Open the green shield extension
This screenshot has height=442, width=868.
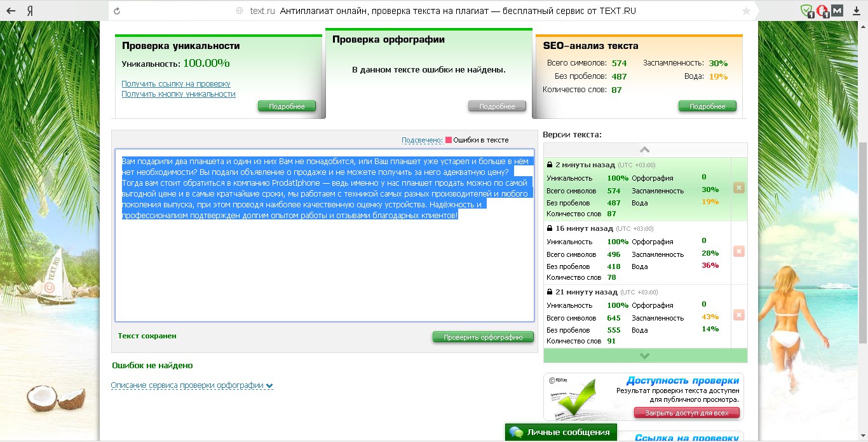click(807, 11)
